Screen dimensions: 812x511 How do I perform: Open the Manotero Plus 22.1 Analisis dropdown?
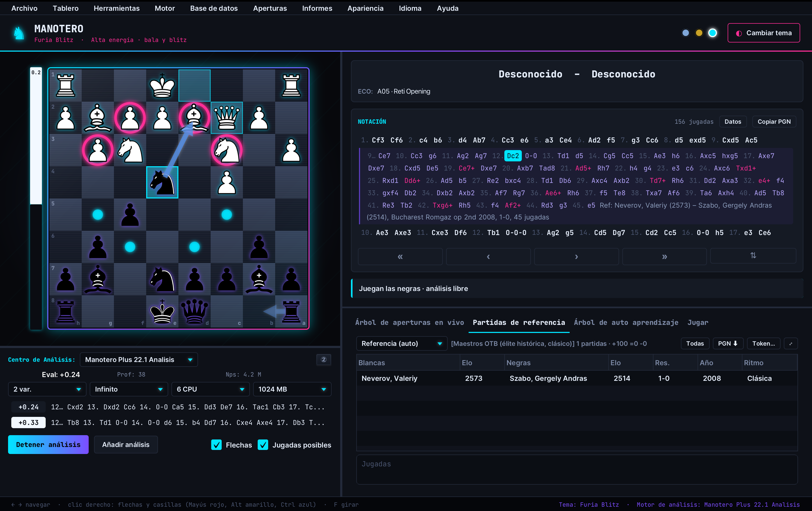[x=139, y=360]
